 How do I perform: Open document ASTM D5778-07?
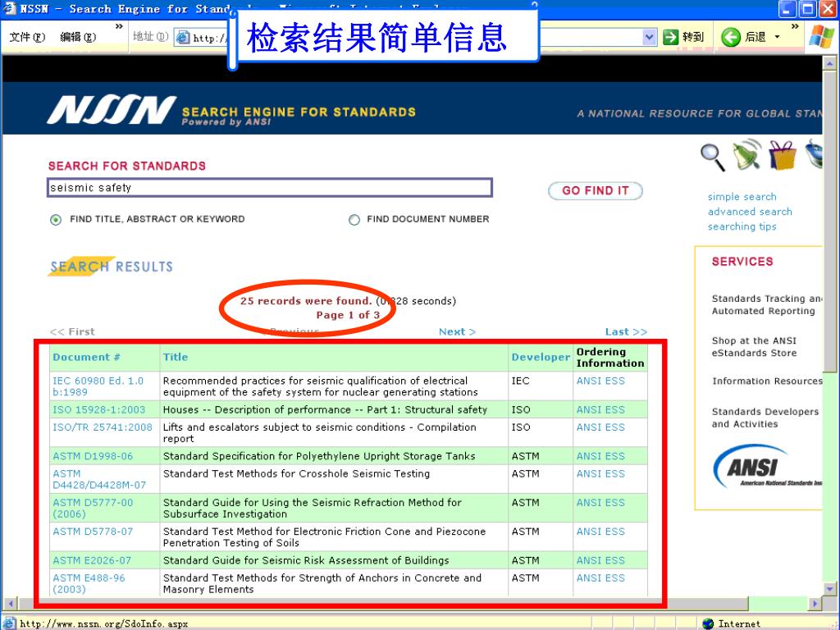click(x=93, y=532)
